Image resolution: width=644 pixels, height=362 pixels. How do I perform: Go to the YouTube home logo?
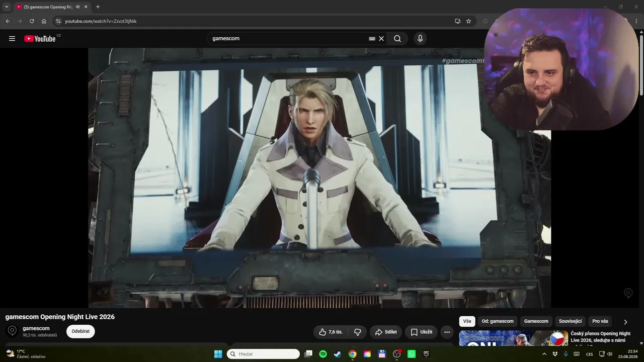[x=40, y=39]
